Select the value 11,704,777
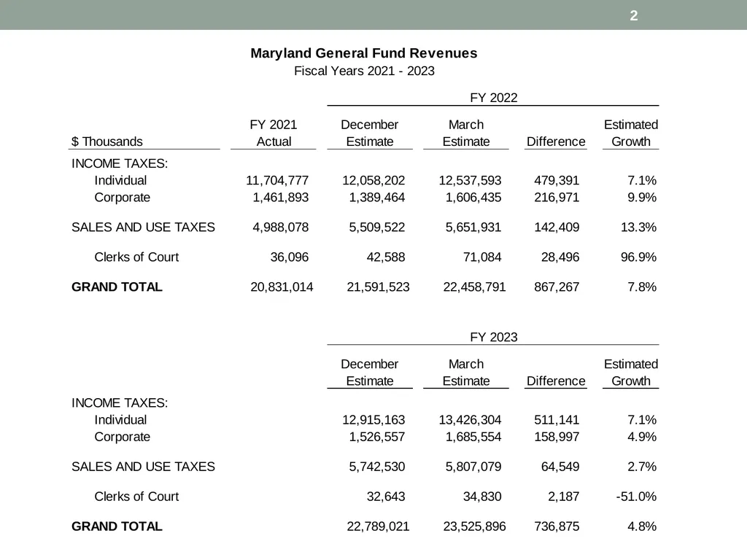 pos(277,181)
